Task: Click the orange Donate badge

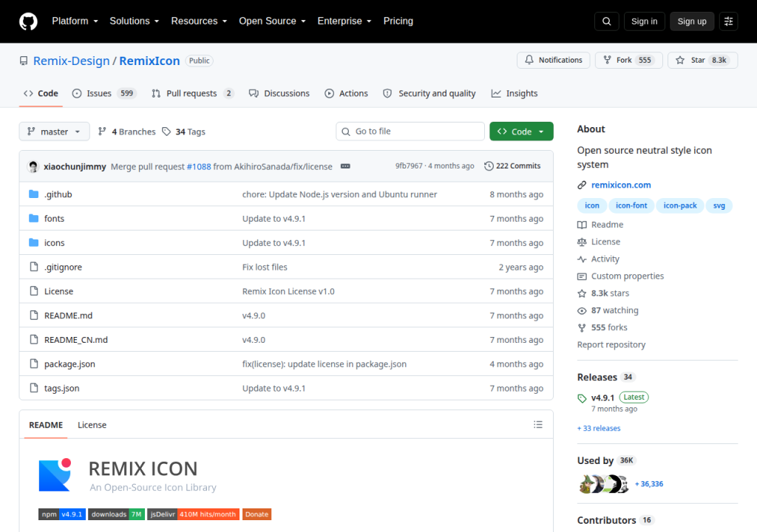Action: tap(257, 514)
